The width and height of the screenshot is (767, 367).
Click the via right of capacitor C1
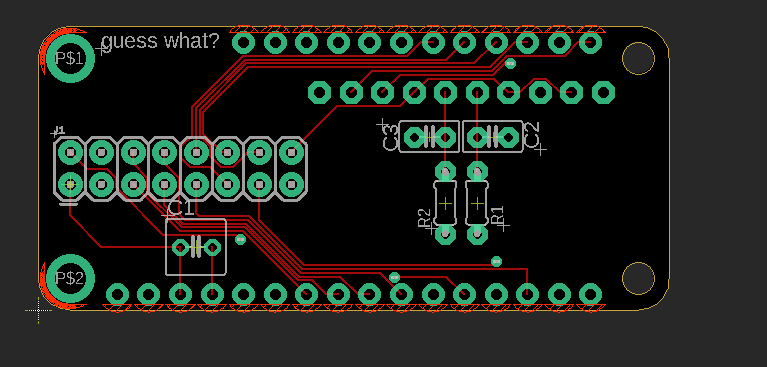[x=240, y=239]
